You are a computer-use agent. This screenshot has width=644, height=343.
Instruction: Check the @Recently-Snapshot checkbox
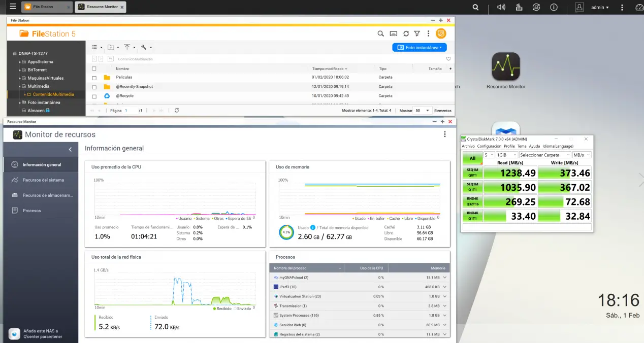click(x=94, y=87)
